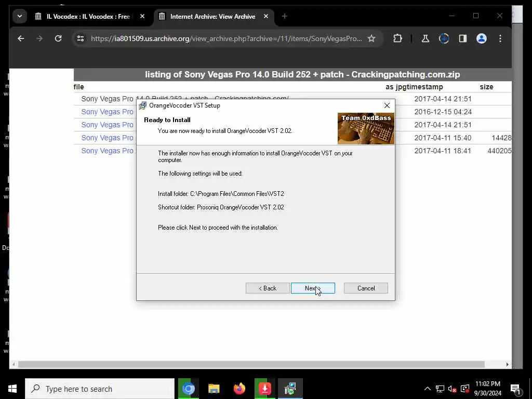Open a new browser tab
Viewport: 532px width, 399px height.
[284, 16]
